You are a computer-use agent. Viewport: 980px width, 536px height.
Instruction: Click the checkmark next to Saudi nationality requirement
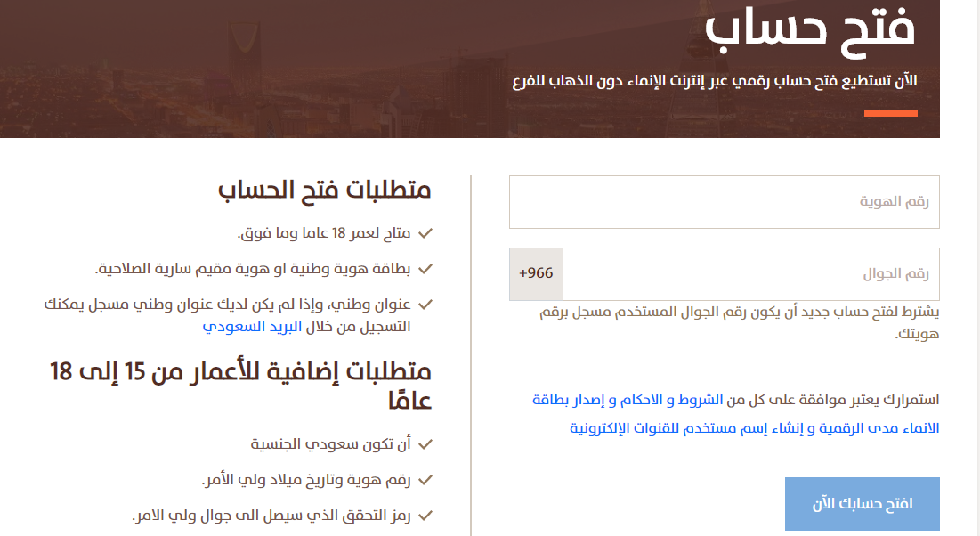tap(425, 443)
